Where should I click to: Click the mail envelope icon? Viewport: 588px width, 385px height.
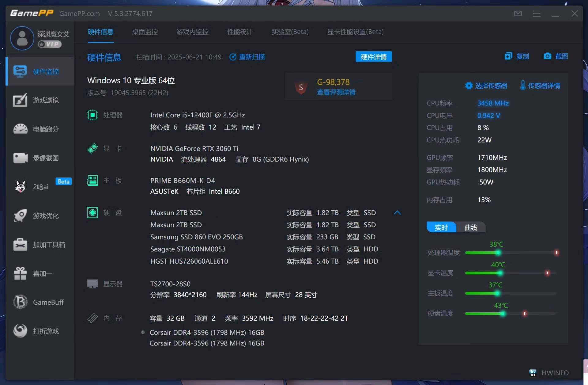click(518, 13)
